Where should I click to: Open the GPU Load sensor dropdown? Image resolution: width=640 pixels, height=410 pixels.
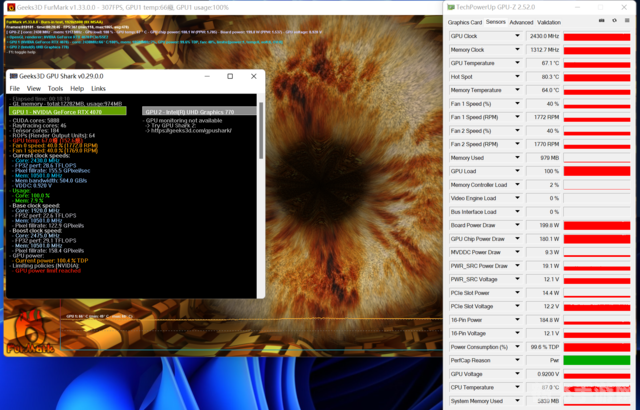[517, 171]
